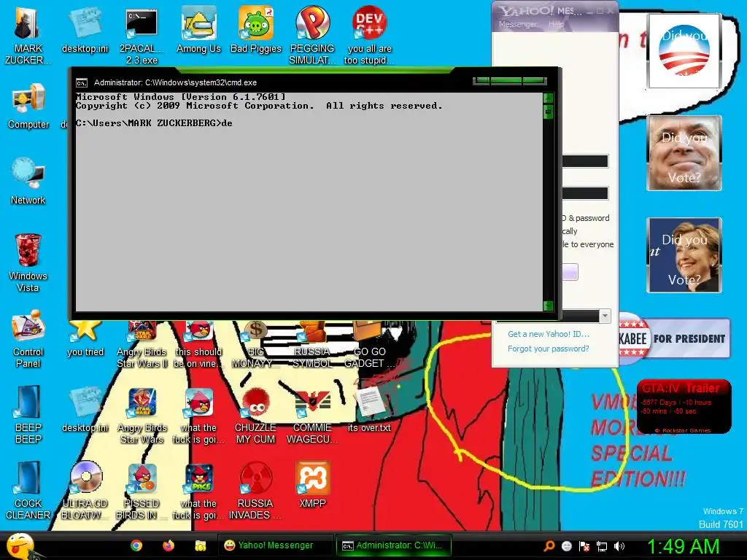Switch to Administrator cmd taskbar button
Screen dimensions: 747x560
[392, 545]
